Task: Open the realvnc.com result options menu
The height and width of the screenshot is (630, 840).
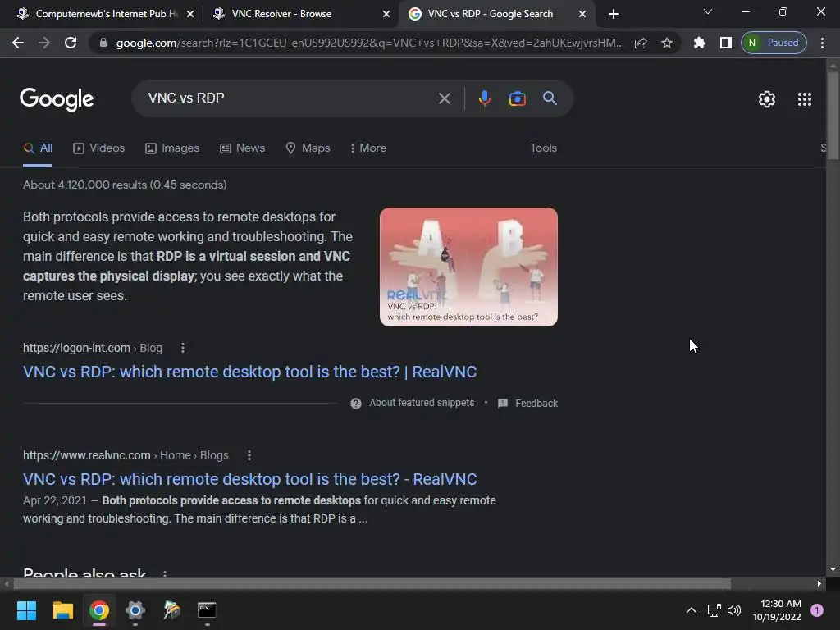Action: (x=249, y=455)
